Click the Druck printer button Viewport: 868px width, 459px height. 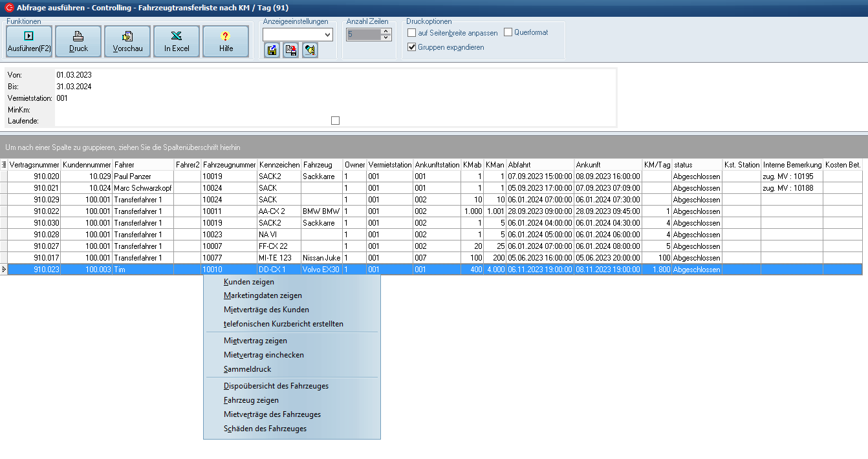click(x=78, y=42)
